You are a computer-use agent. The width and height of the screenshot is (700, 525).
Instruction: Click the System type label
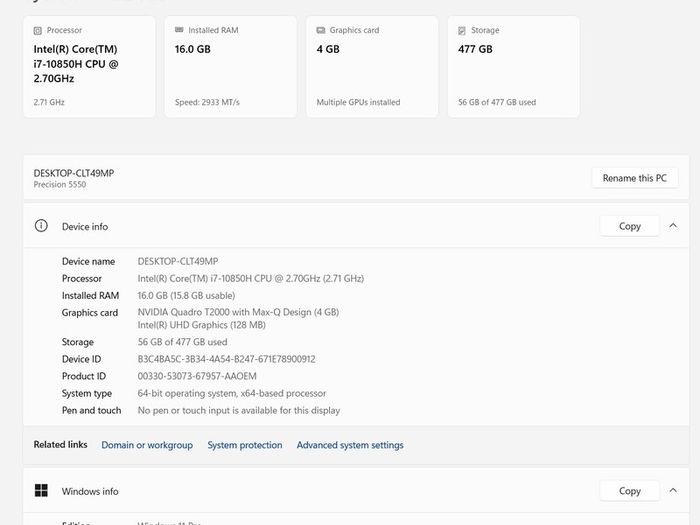(x=87, y=394)
